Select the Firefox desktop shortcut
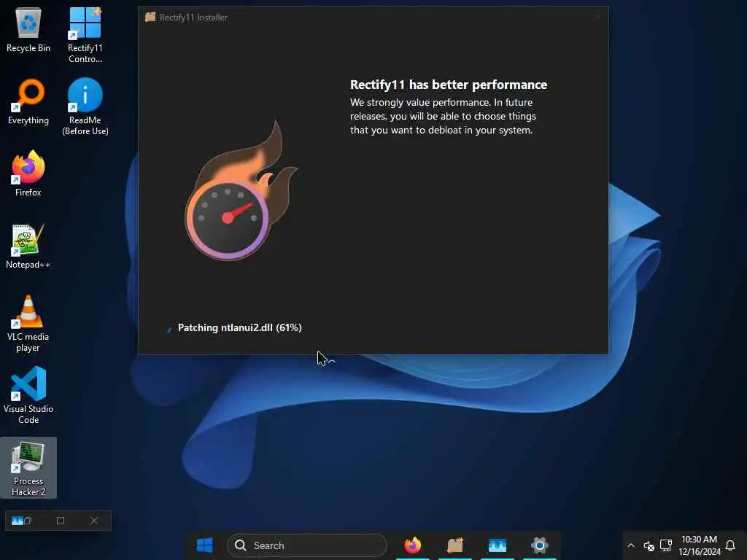 (28, 174)
